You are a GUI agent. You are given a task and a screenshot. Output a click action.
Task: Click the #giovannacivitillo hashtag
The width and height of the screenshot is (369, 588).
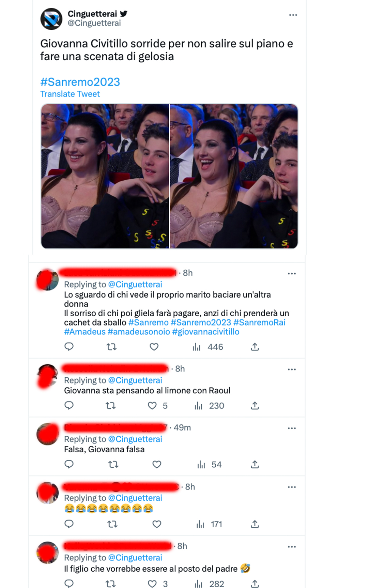(x=206, y=332)
